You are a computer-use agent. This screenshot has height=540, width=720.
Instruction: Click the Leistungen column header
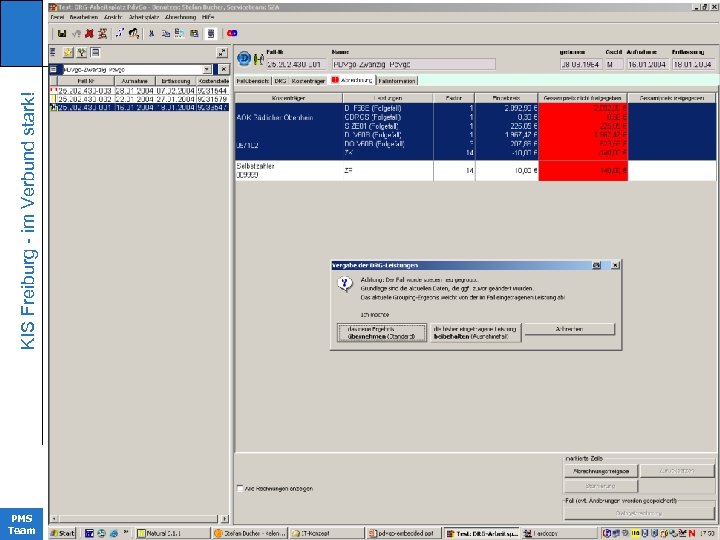[x=388, y=98]
